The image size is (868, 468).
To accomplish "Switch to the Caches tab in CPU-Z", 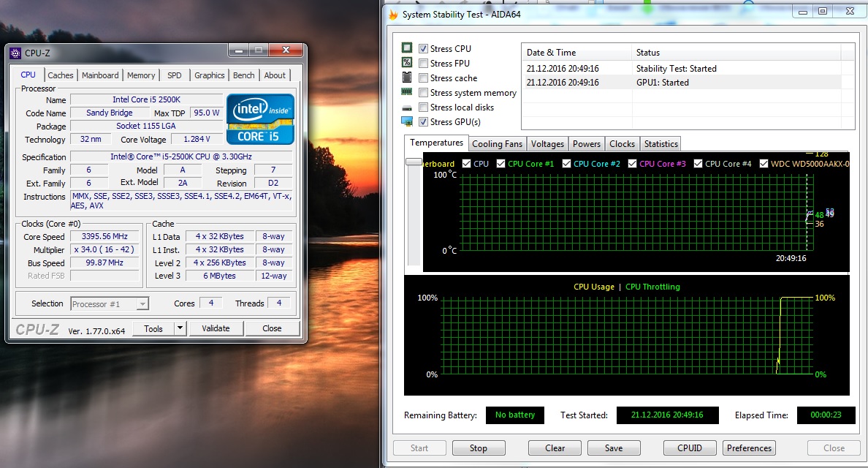I will (61, 75).
